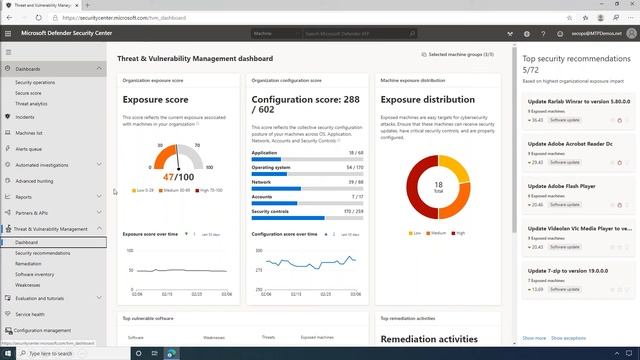Click the Dashboards sidebar icon

pyautogui.click(x=8, y=69)
